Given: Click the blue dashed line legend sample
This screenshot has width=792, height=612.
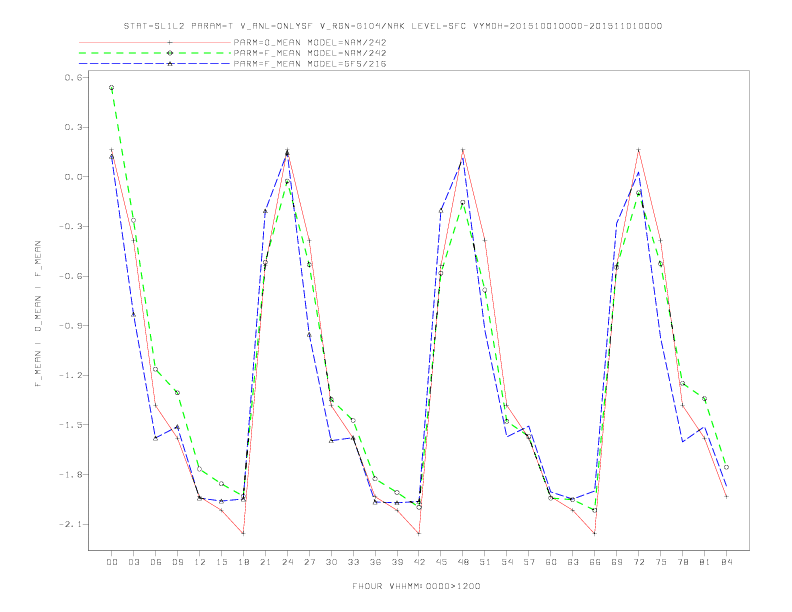Looking at the screenshot, I should click(155, 64).
